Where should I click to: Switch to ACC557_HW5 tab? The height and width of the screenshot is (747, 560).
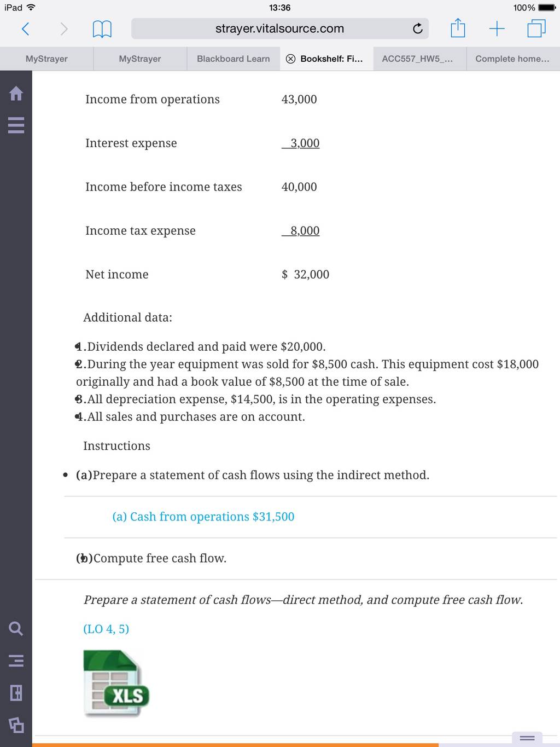(x=417, y=59)
